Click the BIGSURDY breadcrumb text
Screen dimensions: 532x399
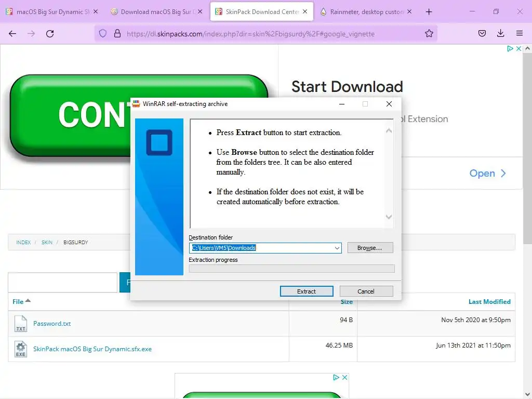[x=76, y=242]
